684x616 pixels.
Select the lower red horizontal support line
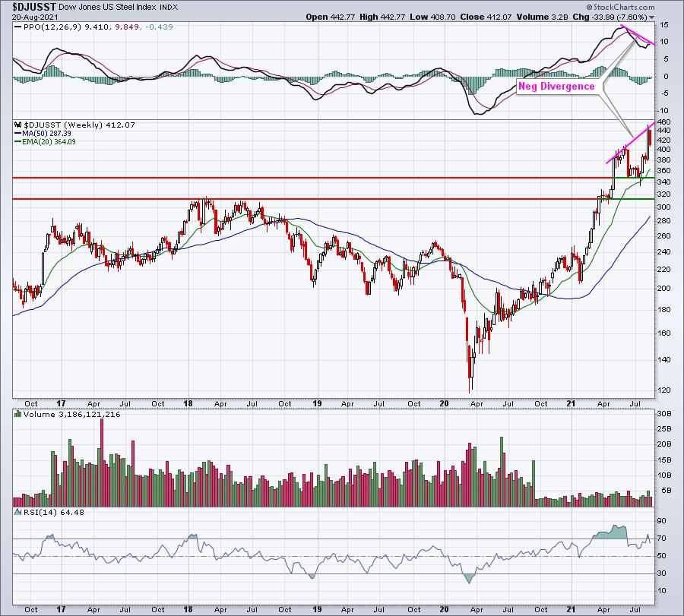point(304,199)
